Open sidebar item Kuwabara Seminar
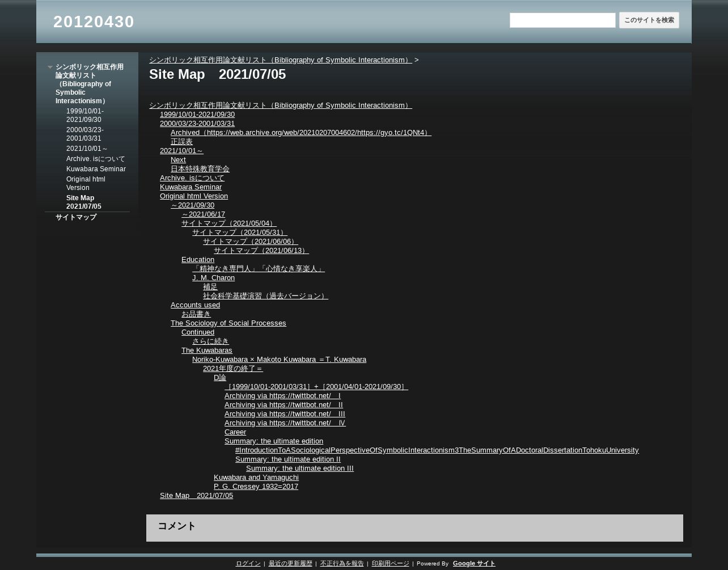This screenshot has width=728, height=570. 96,169
